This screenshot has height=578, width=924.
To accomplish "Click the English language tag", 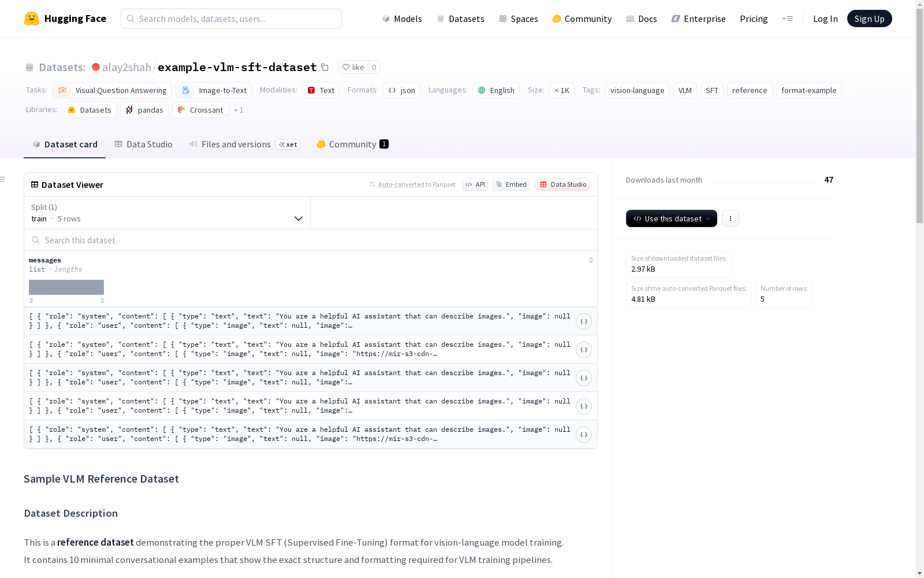I will [x=496, y=90].
